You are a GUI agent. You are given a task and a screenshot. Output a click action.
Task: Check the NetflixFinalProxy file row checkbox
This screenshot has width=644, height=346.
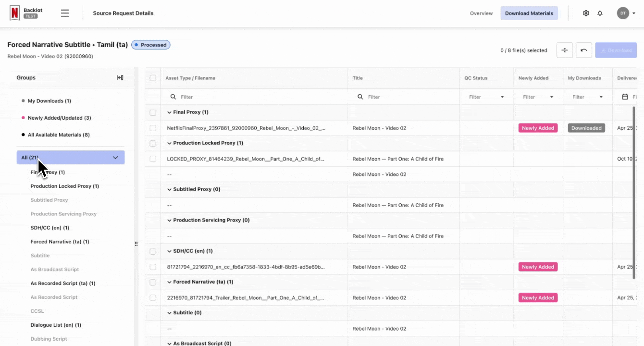[153, 128]
